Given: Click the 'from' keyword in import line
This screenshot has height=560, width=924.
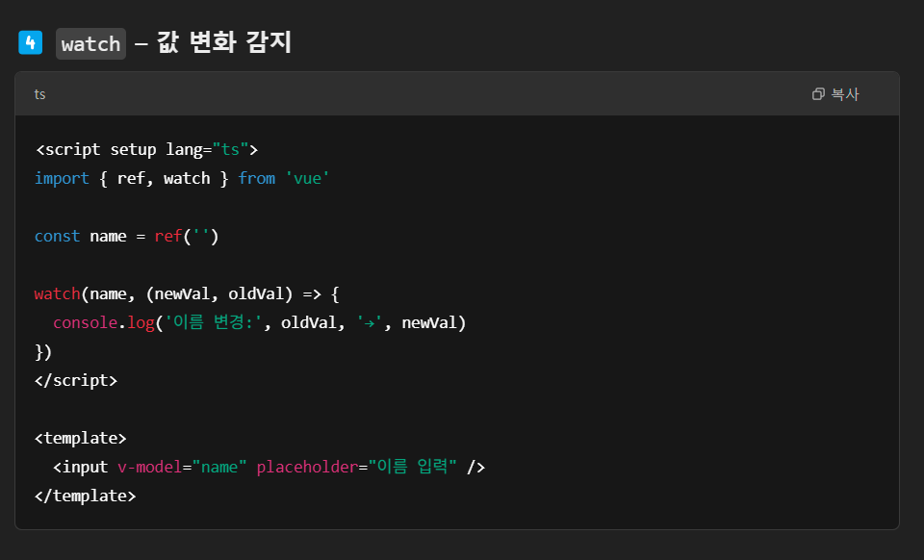Looking at the screenshot, I should (x=257, y=178).
